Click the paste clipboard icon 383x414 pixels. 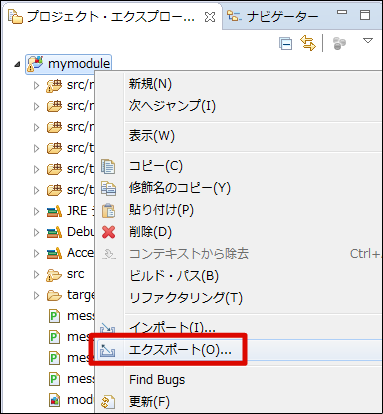coord(108,210)
